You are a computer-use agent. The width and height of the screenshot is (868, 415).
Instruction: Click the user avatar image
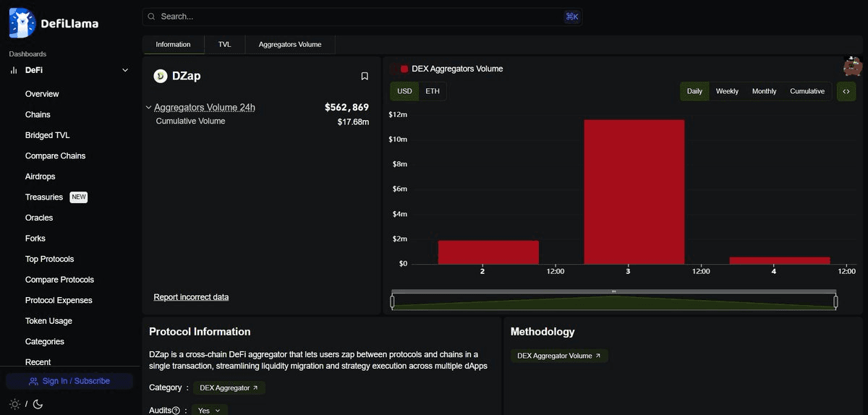coord(853,66)
